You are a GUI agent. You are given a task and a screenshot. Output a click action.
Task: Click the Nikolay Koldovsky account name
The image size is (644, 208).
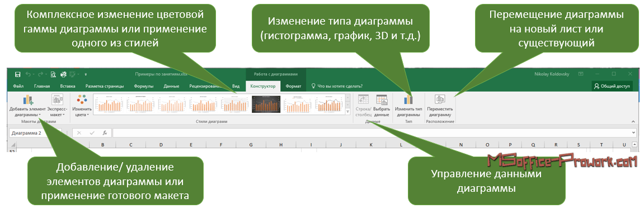pyautogui.click(x=553, y=74)
